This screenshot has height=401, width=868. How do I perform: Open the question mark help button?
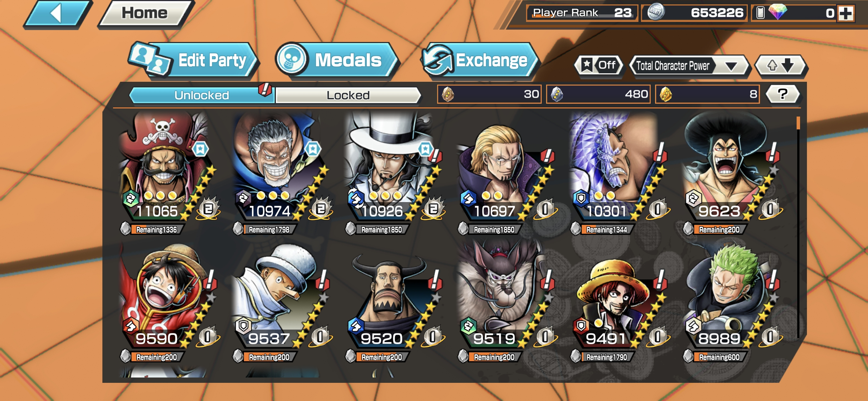click(783, 94)
